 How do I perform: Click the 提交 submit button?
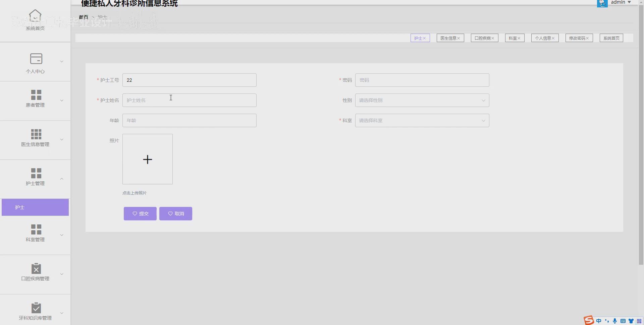[x=140, y=214]
